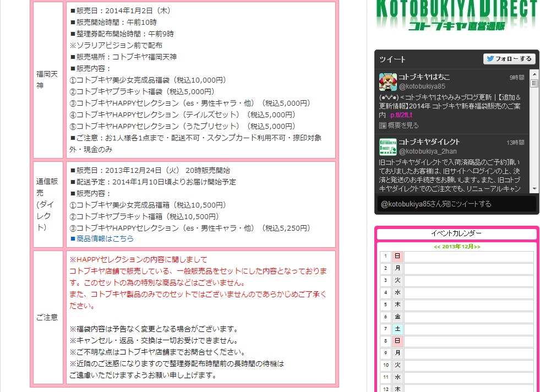Click the 販売日：2014年1月2日（木） line
540x392 pixels.
[x=121, y=10]
